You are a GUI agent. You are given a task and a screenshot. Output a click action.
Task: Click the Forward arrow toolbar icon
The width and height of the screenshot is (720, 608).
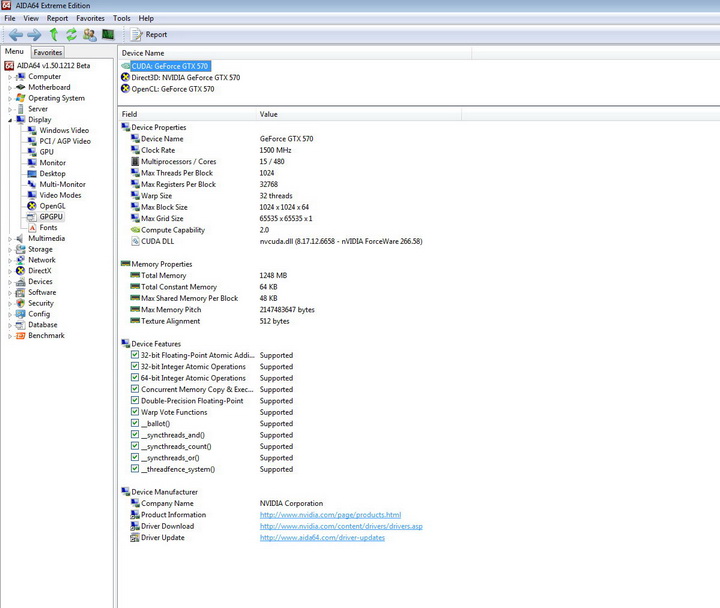[34, 34]
